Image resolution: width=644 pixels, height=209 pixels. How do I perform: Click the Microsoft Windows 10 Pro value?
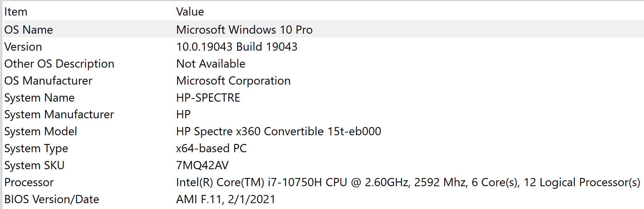pos(244,30)
